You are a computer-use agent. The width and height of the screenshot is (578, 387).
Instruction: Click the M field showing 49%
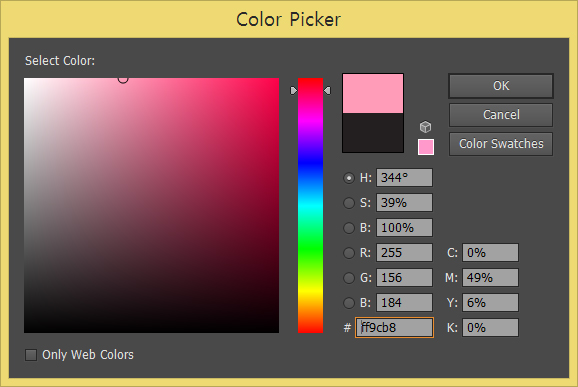(x=491, y=278)
